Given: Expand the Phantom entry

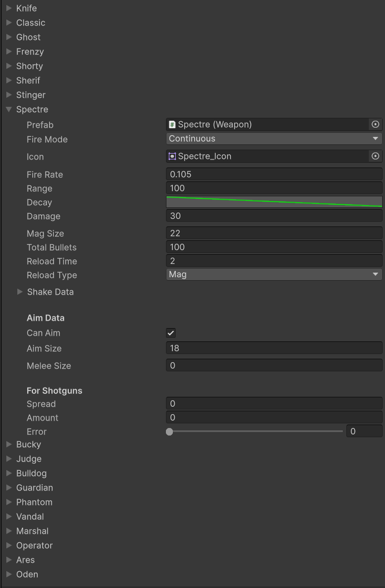Looking at the screenshot, I should [x=9, y=502].
